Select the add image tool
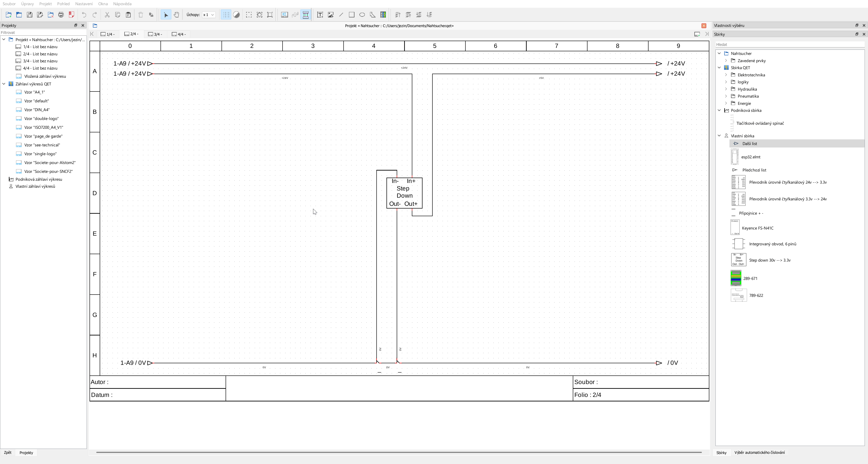The height and width of the screenshot is (464, 868). click(x=330, y=15)
